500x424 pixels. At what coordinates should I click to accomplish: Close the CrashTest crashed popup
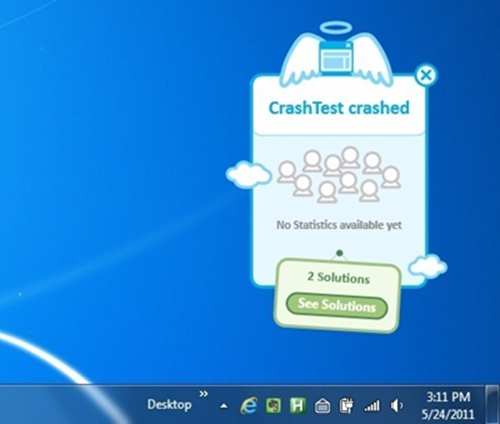pyautogui.click(x=426, y=75)
